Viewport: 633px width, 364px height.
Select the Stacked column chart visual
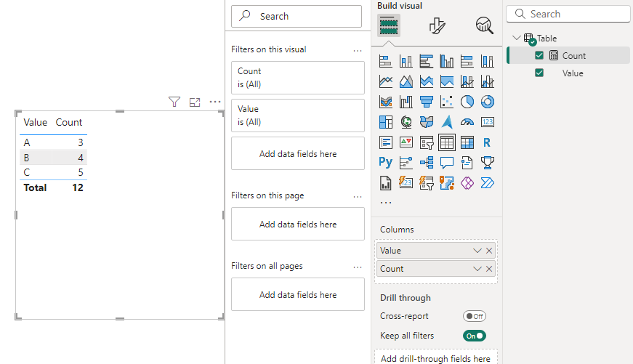(x=406, y=61)
